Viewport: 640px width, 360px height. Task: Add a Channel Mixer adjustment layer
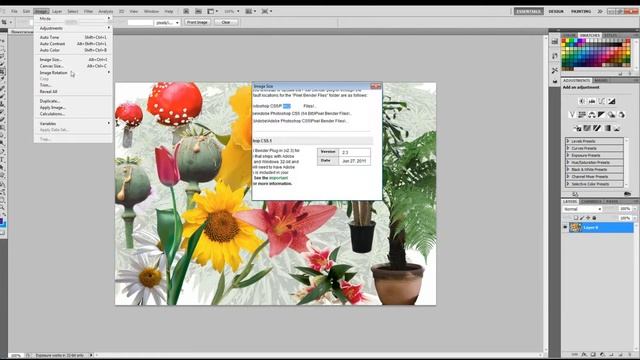621,115
